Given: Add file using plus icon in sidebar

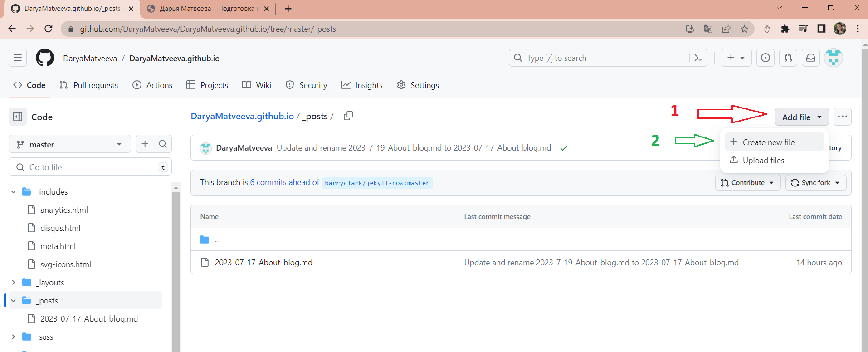Looking at the screenshot, I should 145,144.
